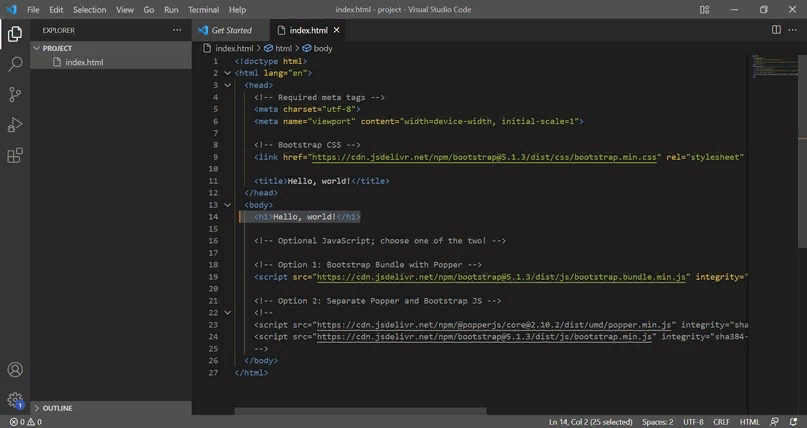Collapse the PROJECT folder section
The width and height of the screenshot is (807, 428).
point(111,48)
